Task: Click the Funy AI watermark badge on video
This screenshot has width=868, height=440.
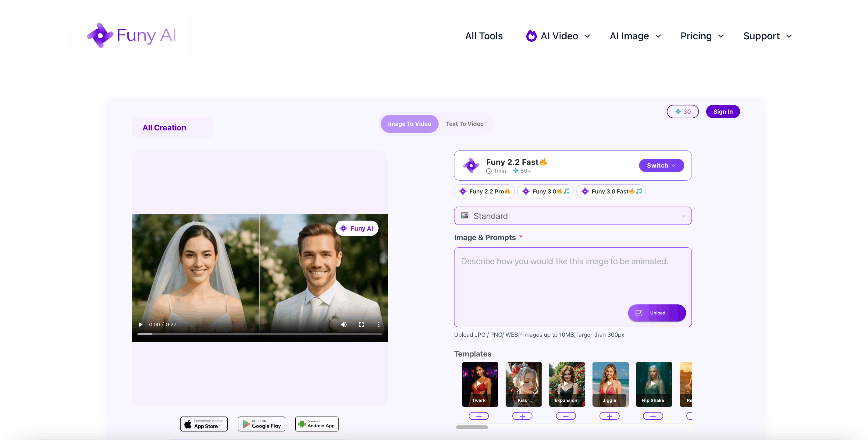Action: click(357, 229)
